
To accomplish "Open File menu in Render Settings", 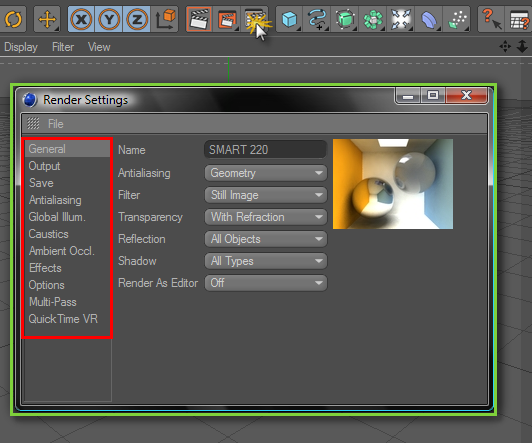I will point(56,124).
